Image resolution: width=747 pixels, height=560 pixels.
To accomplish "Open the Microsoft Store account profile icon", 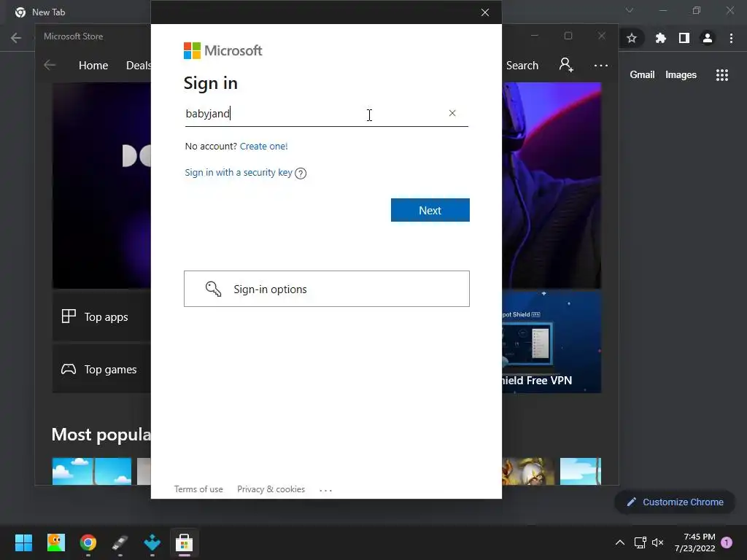I will [x=566, y=65].
